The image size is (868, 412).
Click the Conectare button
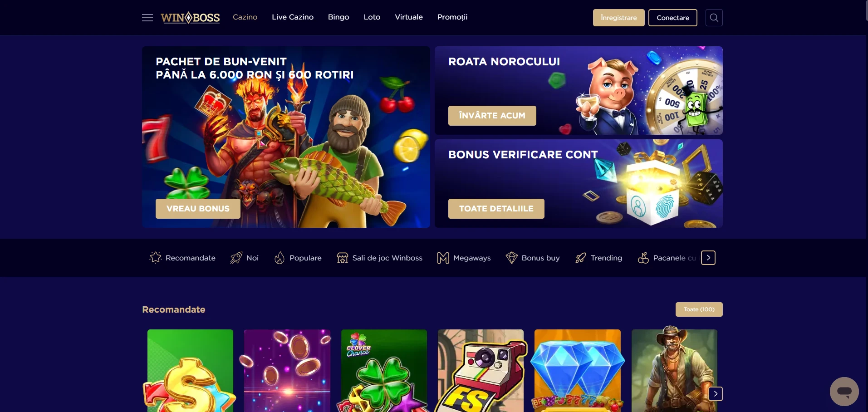672,18
